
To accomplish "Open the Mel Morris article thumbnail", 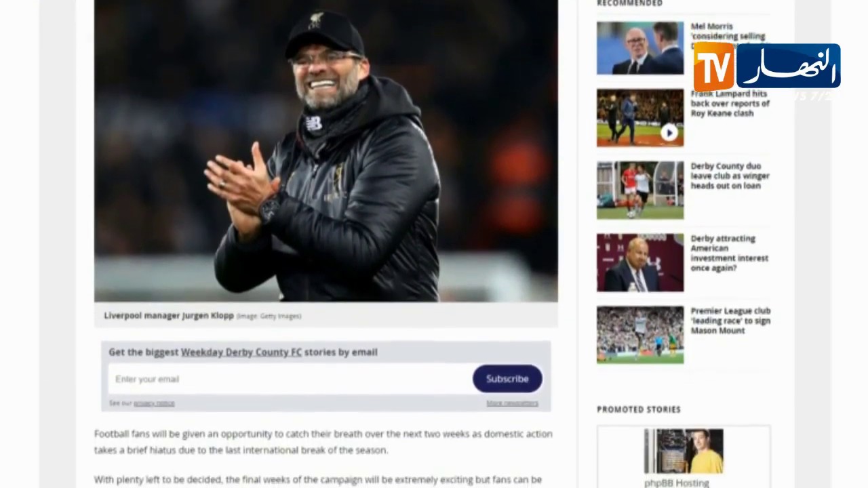I will pyautogui.click(x=640, y=48).
